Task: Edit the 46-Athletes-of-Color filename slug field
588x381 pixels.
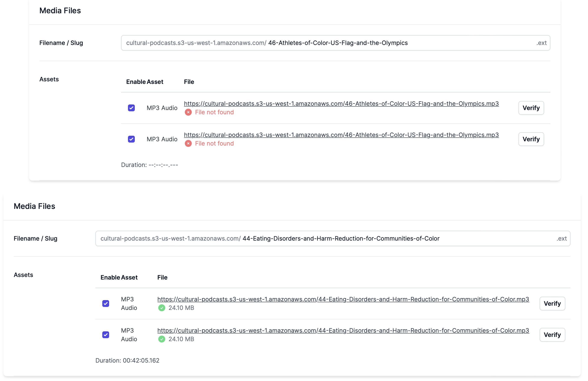Action: [x=336, y=43]
